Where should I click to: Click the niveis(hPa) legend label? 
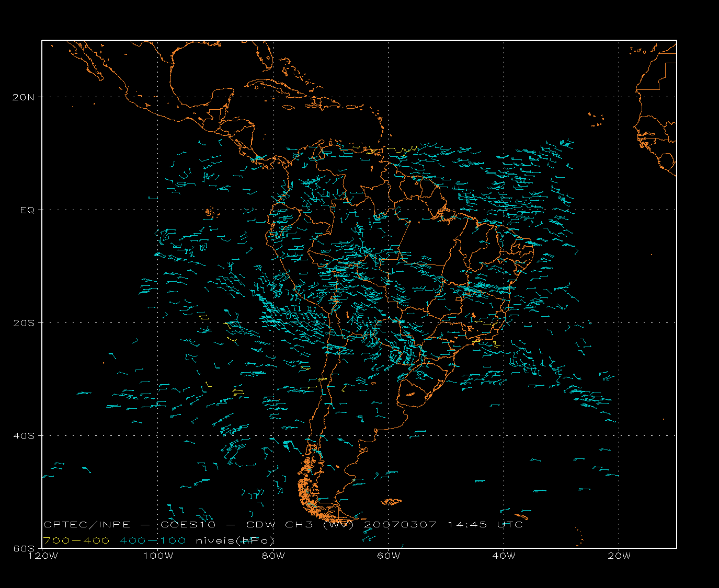(x=235, y=541)
